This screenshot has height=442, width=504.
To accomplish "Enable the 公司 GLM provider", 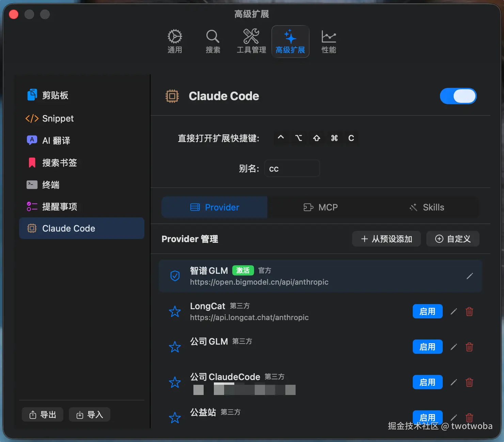I will point(427,347).
